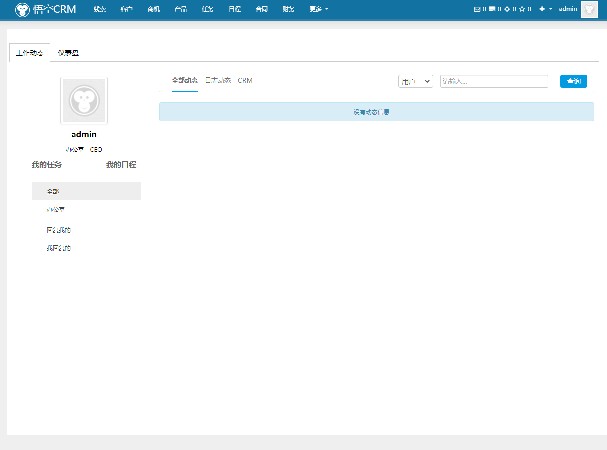Click the diamond-shaped notification icon in header
The height and width of the screenshot is (450, 607).
coord(507,9)
